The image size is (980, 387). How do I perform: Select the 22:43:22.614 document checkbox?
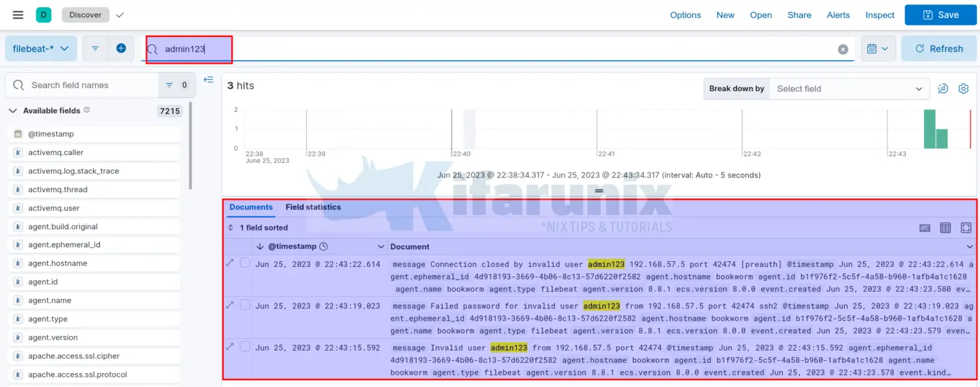[x=245, y=263]
